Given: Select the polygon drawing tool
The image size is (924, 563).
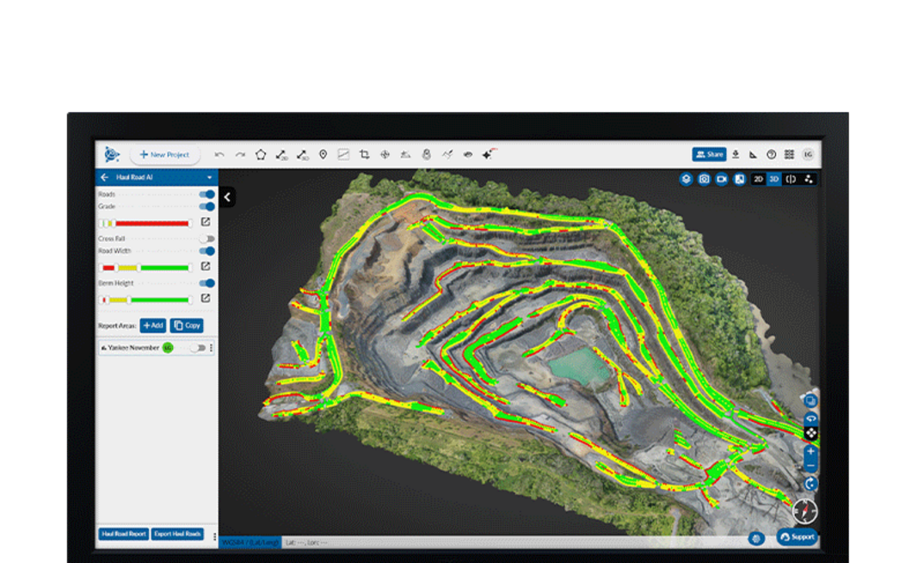Looking at the screenshot, I should coord(261,154).
